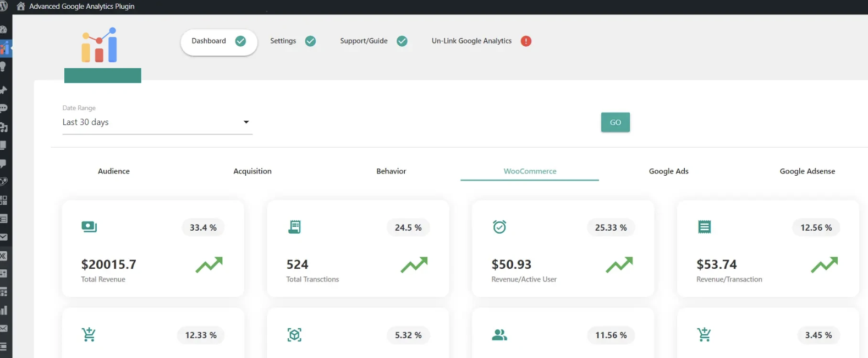The height and width of the screenshot is (358, 868).
Task: Click the trend arrow on Revenue/Transaction card
Action: click(825, 265)
